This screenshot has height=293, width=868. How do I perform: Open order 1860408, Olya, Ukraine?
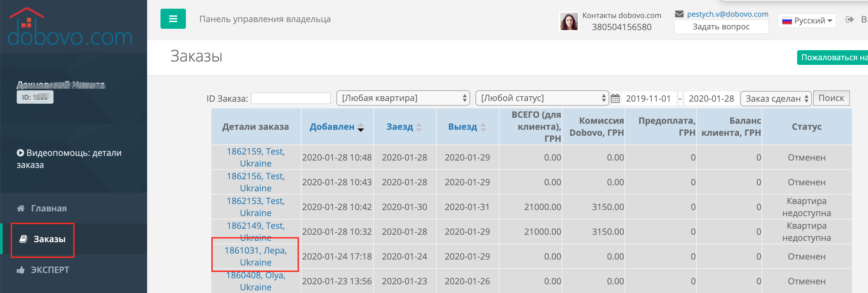(256, 281)
